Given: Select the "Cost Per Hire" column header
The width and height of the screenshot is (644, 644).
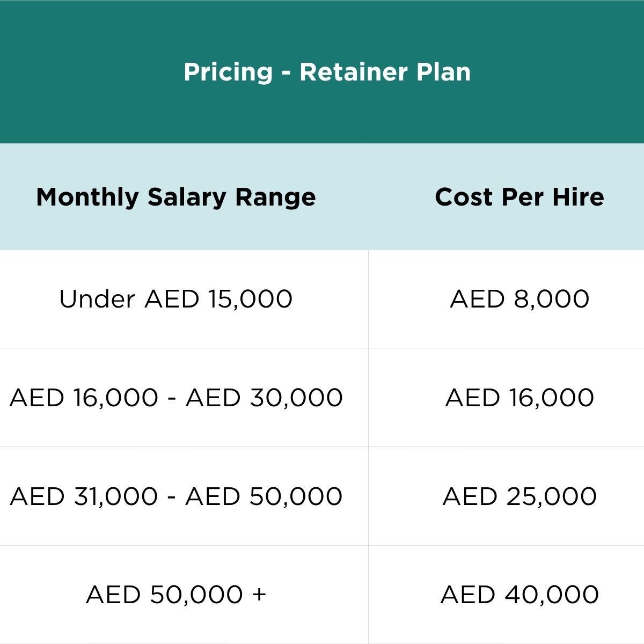Looking at the screenshot, I should point(519,197).
